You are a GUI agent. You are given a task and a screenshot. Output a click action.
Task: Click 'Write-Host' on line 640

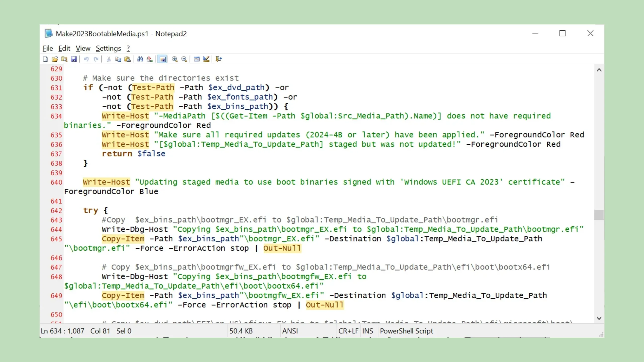[106, 182]
